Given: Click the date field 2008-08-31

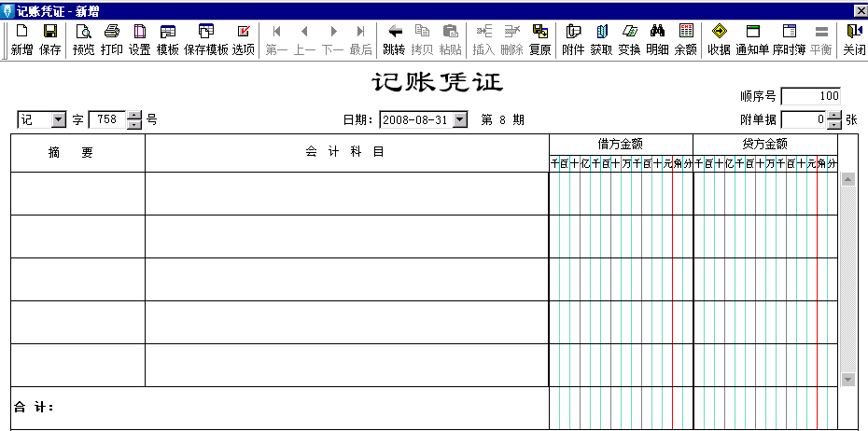Looking at the screenshot, I should tap(417, 119).
